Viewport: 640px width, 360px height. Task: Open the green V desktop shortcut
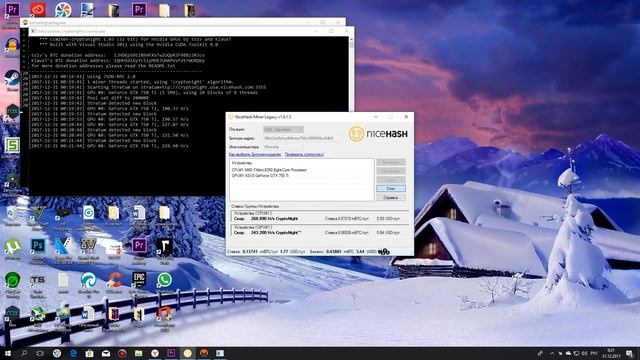point(38,213)
